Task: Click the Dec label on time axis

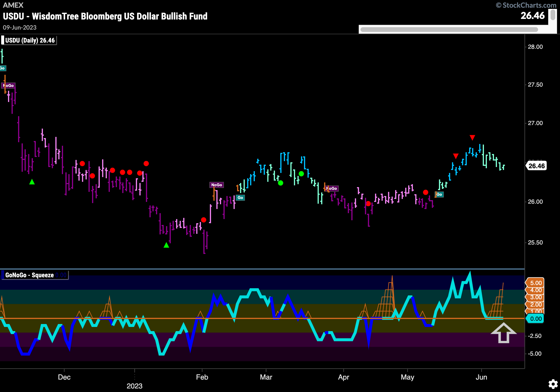Action: click(x=64, y=377)
